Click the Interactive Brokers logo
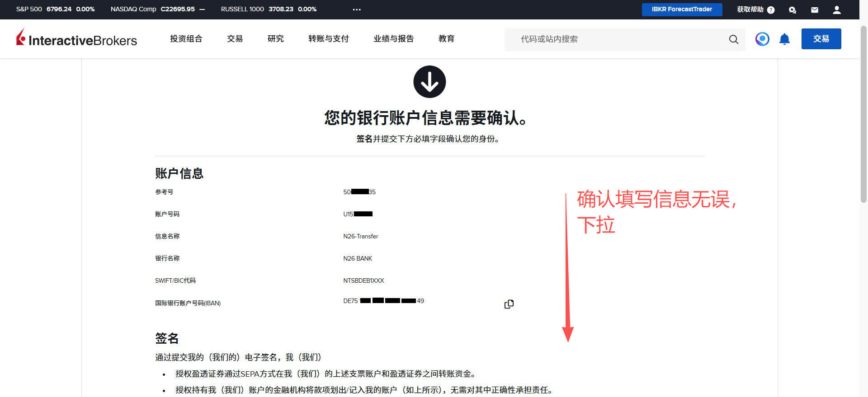 (x=76, y=39)
